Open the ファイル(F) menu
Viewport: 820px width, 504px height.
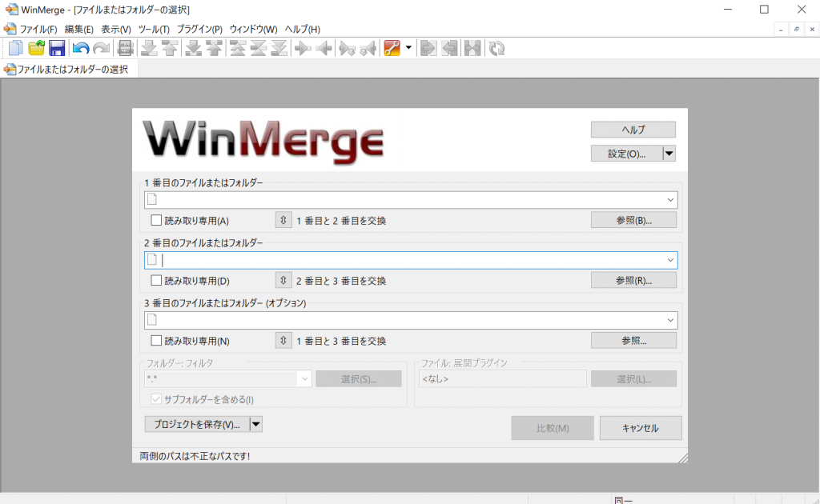38,30
